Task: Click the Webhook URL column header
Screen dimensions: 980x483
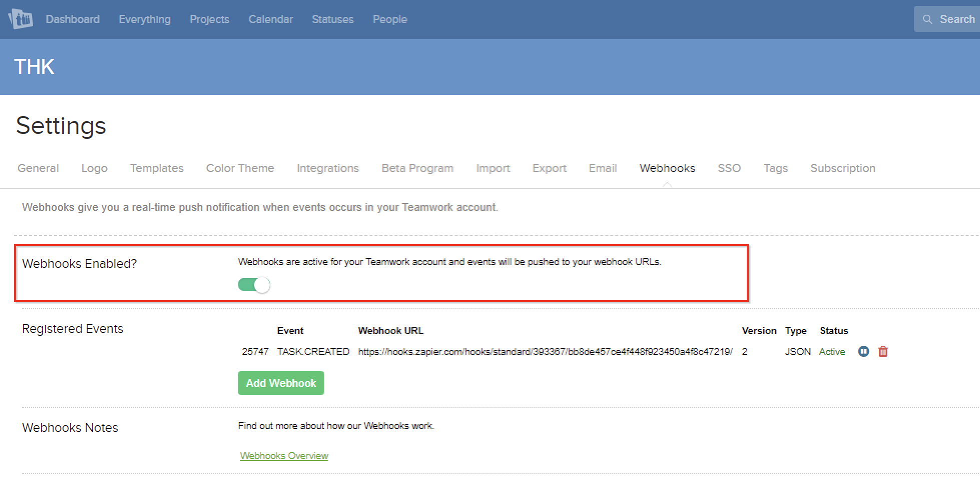Action: click(x=391, y=330)
